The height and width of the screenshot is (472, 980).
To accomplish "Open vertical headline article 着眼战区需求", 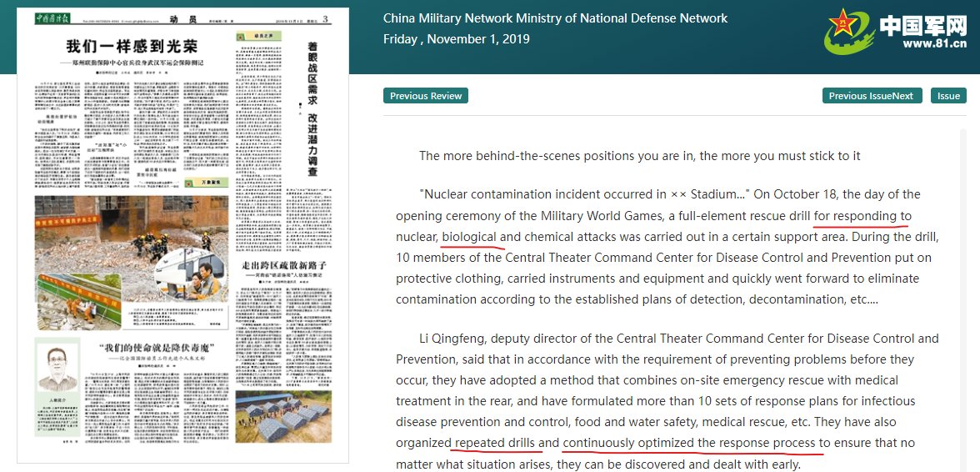I will coord(312,108).
